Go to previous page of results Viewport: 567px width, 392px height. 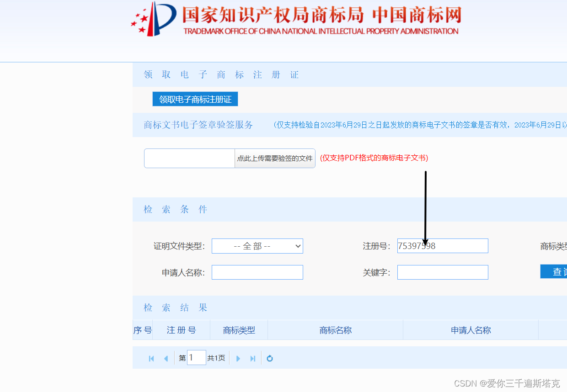coord(166,359)
